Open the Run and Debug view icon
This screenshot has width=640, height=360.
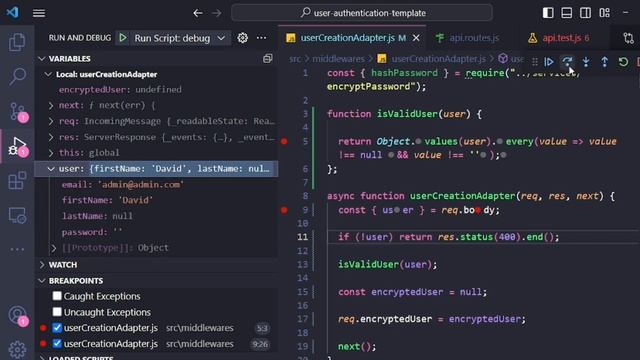17,146
